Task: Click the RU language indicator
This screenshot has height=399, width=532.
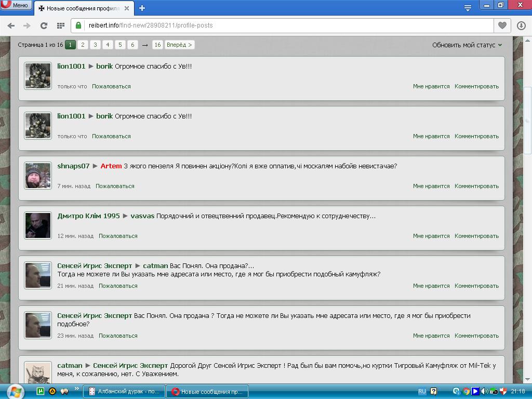Action: tap(422, 391)
